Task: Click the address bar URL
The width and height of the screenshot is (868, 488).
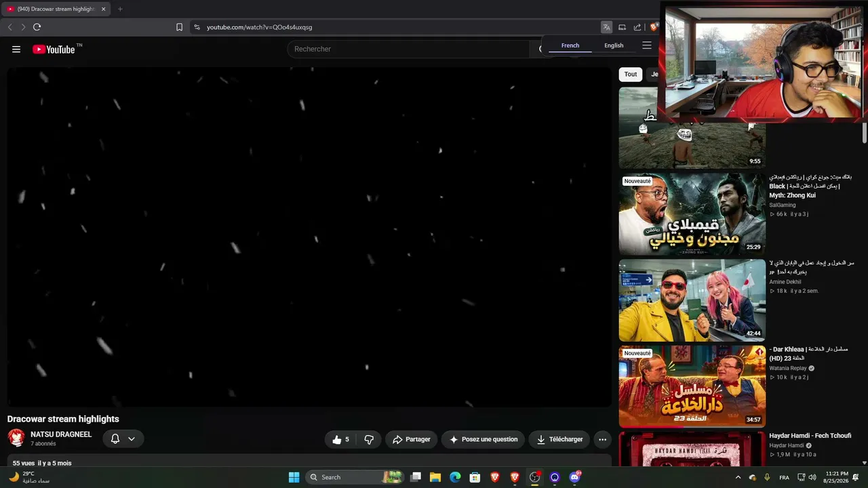Action: 259,27
